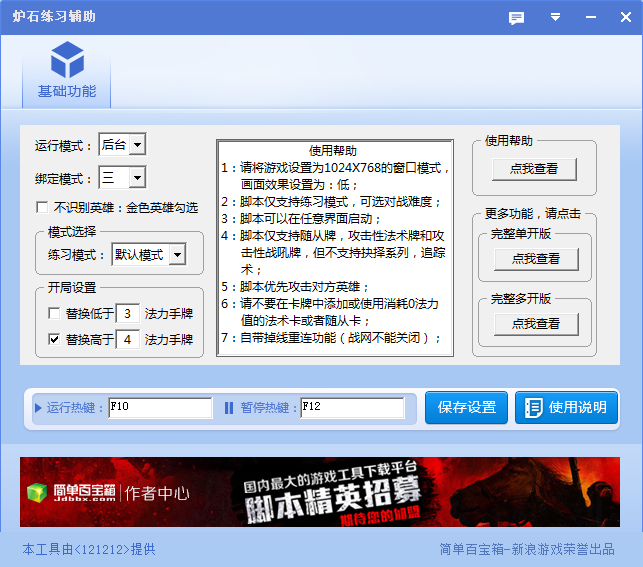Minimize the 炉石练习辅助 window
Viewport: 643px width, 567px height.
pyautogui.click(x=591, y=17)
